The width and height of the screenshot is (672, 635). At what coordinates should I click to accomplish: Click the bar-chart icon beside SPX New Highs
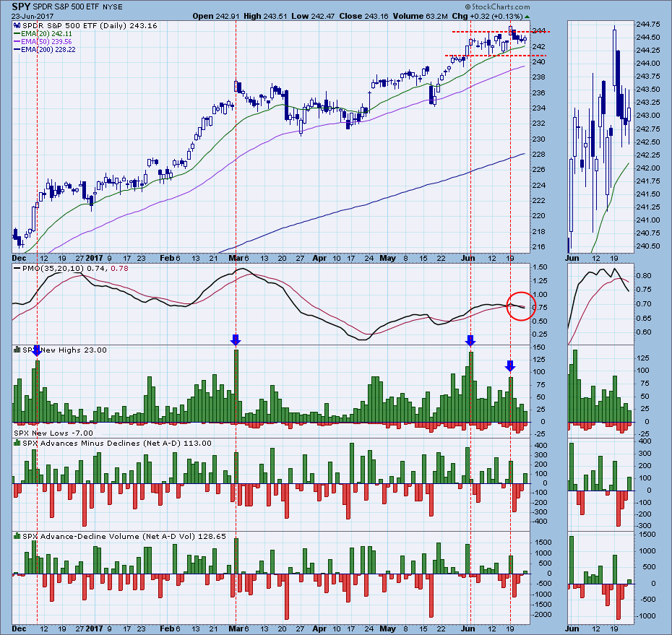17,350
